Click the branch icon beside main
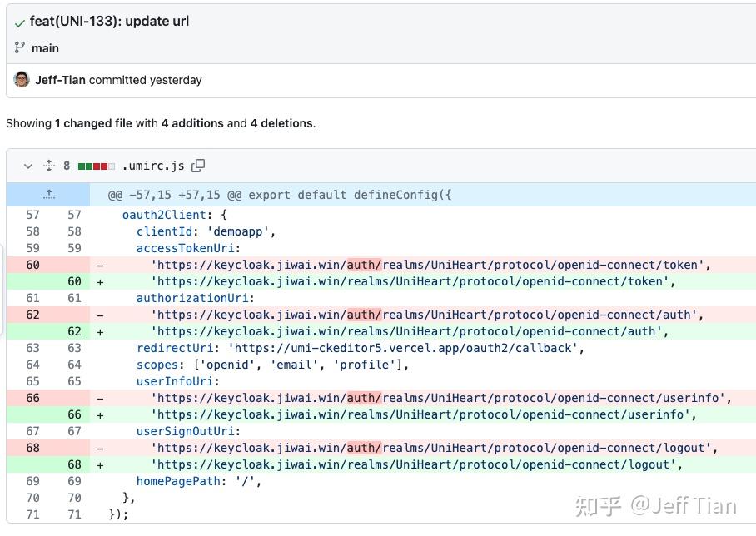756x536 pixels. 18,48
